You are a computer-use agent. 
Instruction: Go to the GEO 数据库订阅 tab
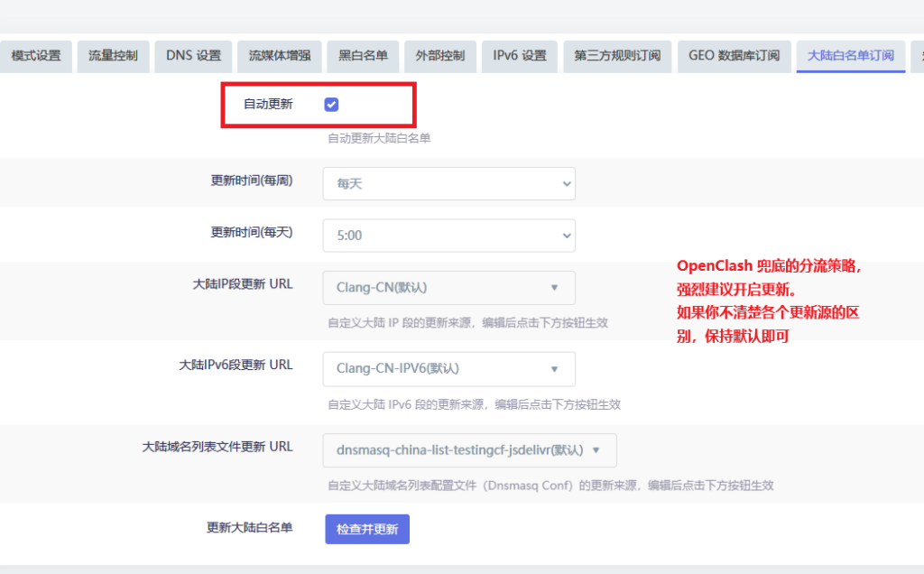pos(734,56)
